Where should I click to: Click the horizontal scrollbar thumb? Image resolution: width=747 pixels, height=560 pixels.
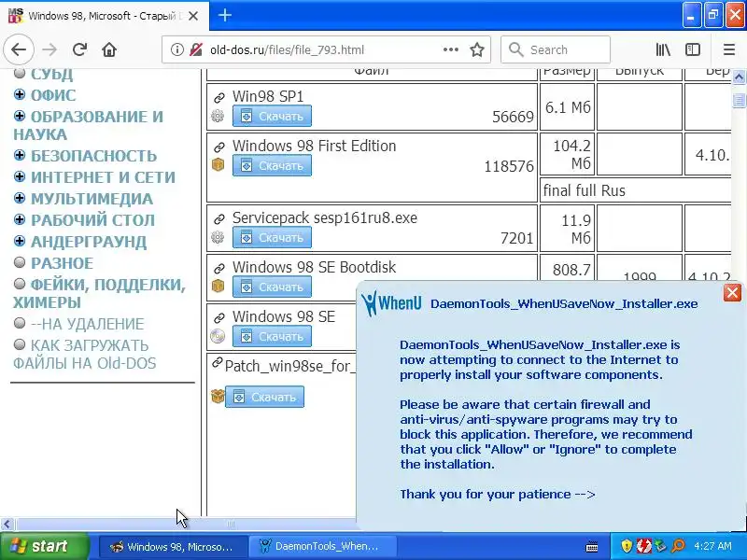231,525
